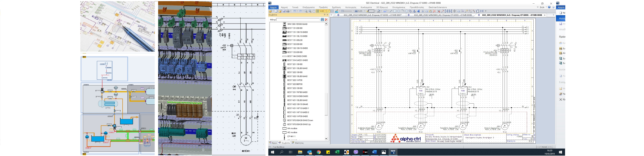Screen dimensions: 644x156
Task: Toggle the snap crosshair button beside grid
Action: [328, 11]
